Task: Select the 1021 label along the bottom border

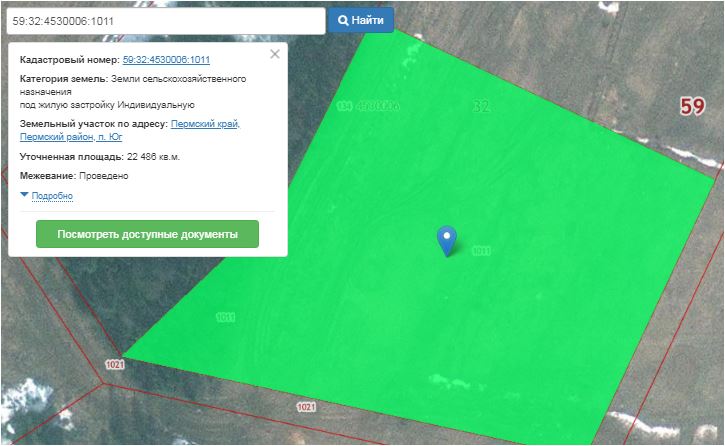Action: tap(306, 408)
